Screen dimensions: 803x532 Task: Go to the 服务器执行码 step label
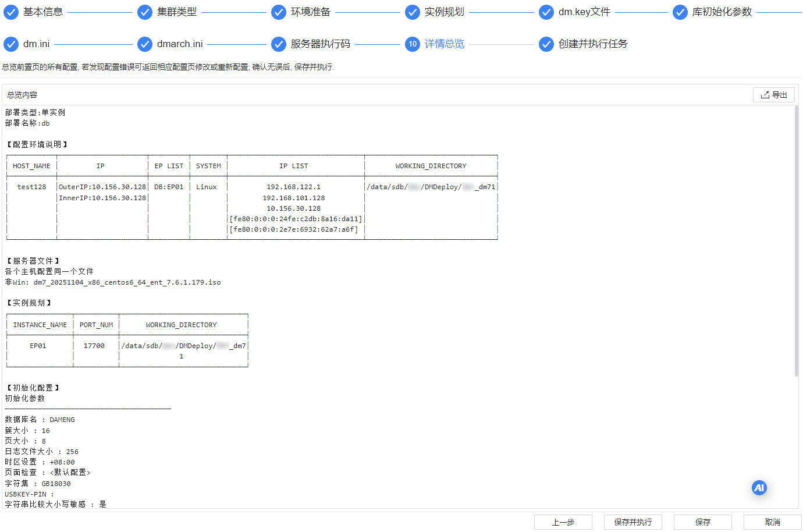(x=321, y=44)
